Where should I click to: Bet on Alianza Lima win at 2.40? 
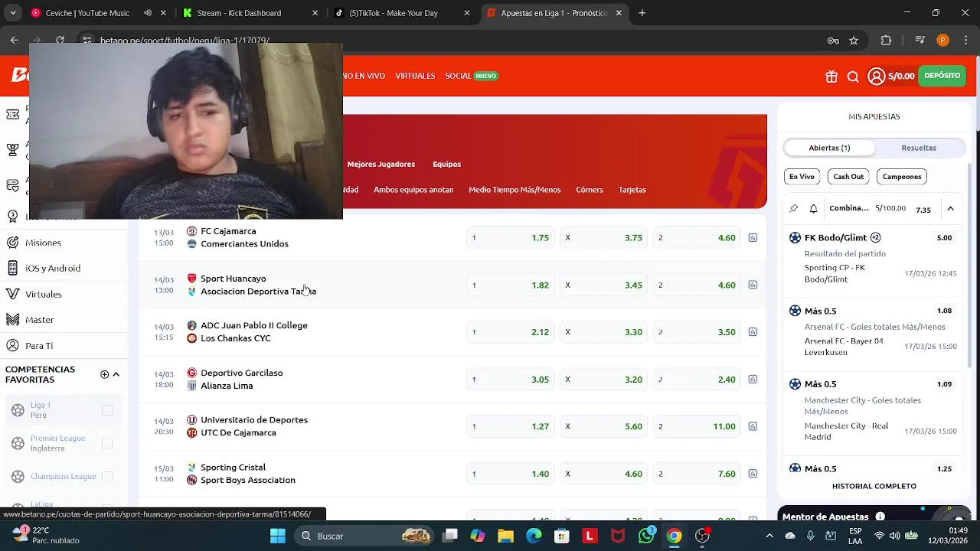[697, 380]
